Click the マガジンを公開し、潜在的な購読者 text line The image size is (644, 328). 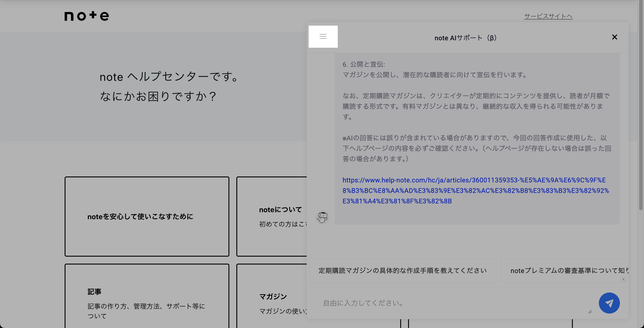click(x=435, y=75)
